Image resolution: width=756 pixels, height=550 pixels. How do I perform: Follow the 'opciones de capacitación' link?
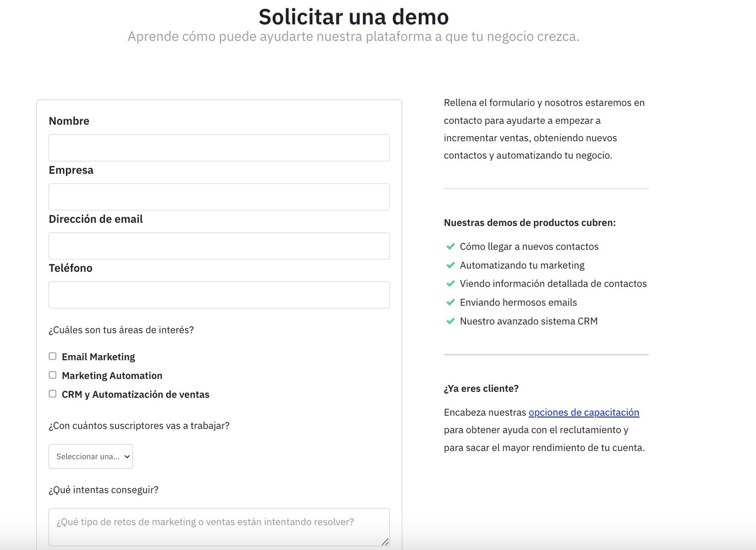point(584,412)
